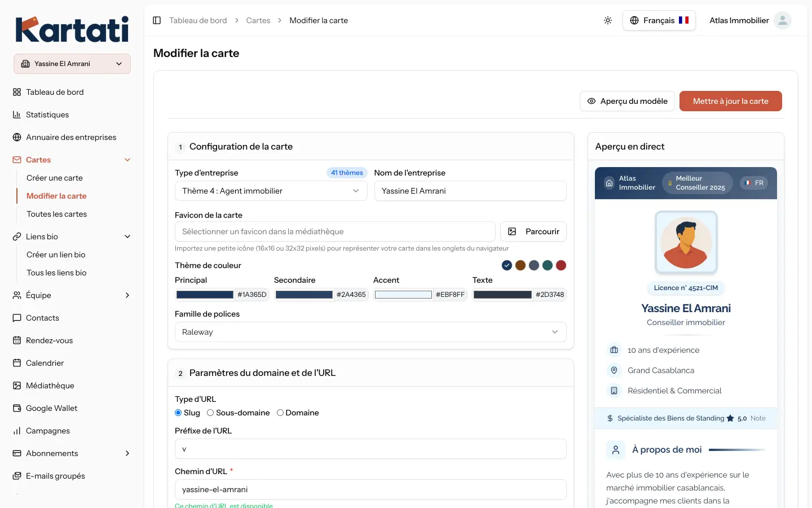This screenshot has width=812, height=508.
Task: Select the Domaine URL type
Action: pos(280,413)
